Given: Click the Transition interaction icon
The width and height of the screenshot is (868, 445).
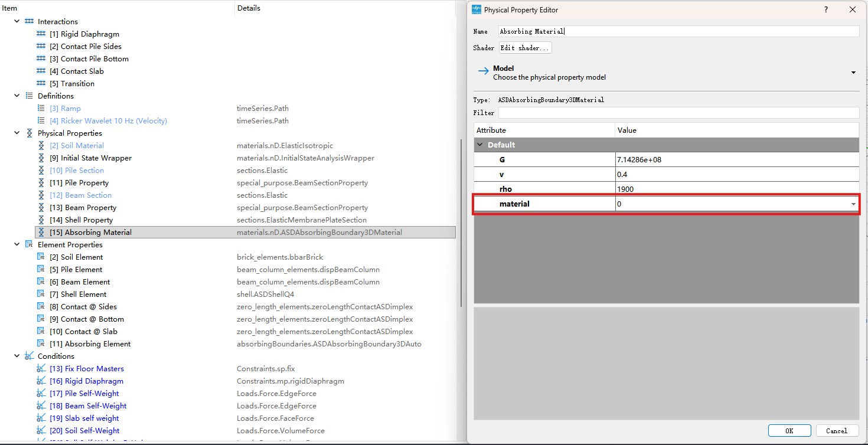Looking at the screenshot, I should (41, 84).
